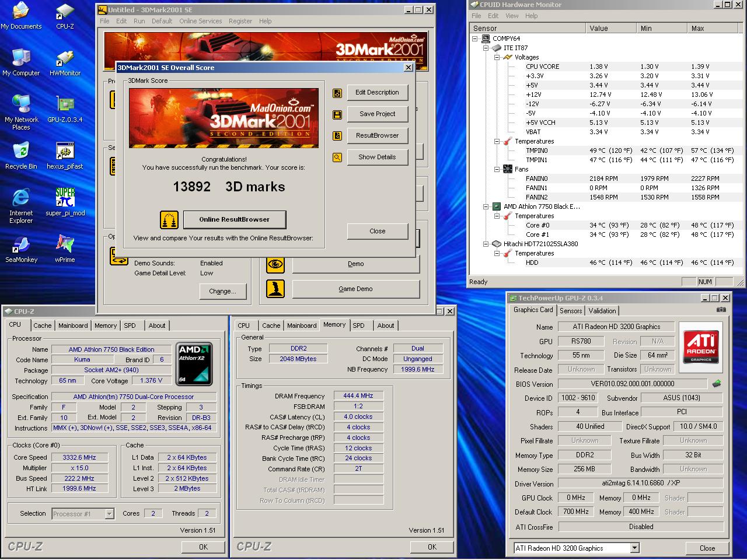Screen dimensions: 747x560
Task: Collapse the Voltages group in HWMonitor
Action: point(497,57)
